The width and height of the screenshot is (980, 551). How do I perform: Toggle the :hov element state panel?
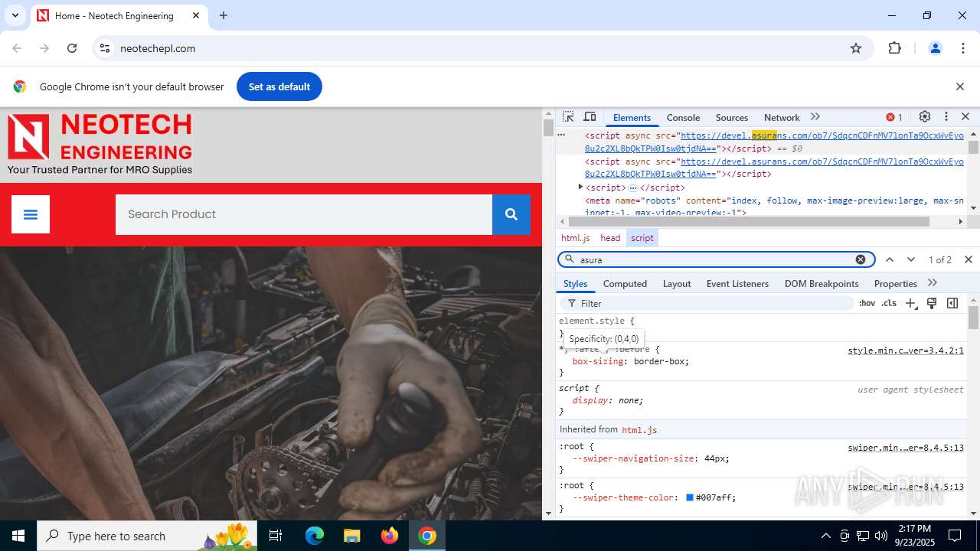(x=867, y=304)
